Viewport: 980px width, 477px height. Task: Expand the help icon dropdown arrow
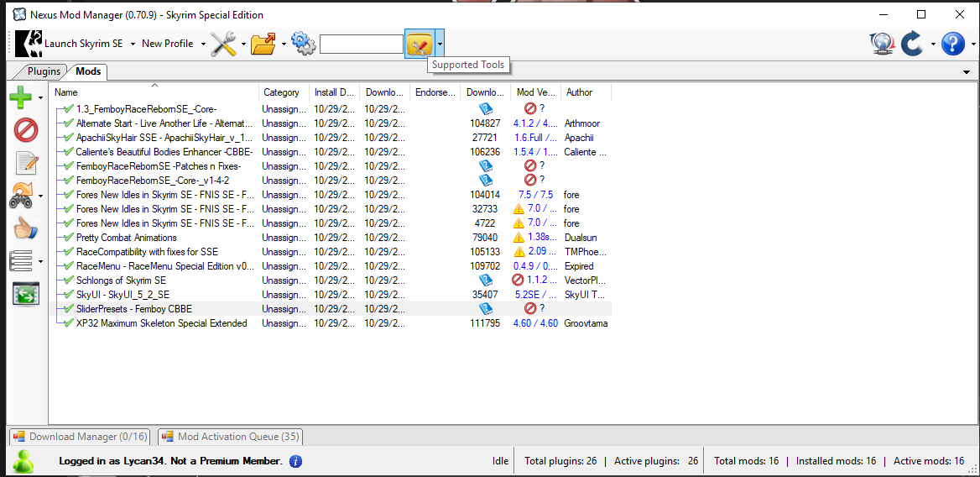[973, 44]
